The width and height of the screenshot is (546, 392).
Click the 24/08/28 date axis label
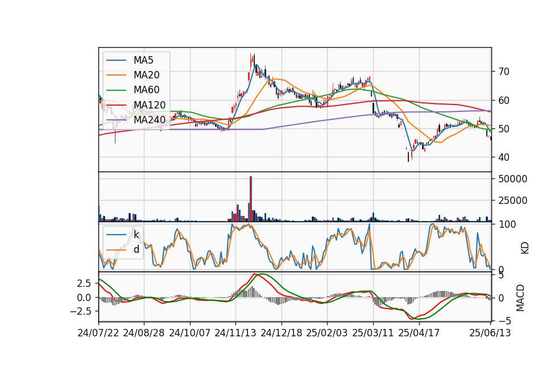click(144, 333)
